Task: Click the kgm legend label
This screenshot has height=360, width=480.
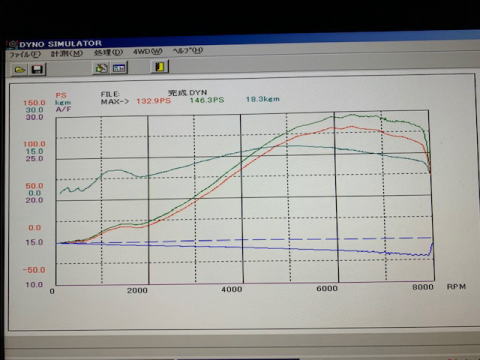Action: click(x=63, y=102)
